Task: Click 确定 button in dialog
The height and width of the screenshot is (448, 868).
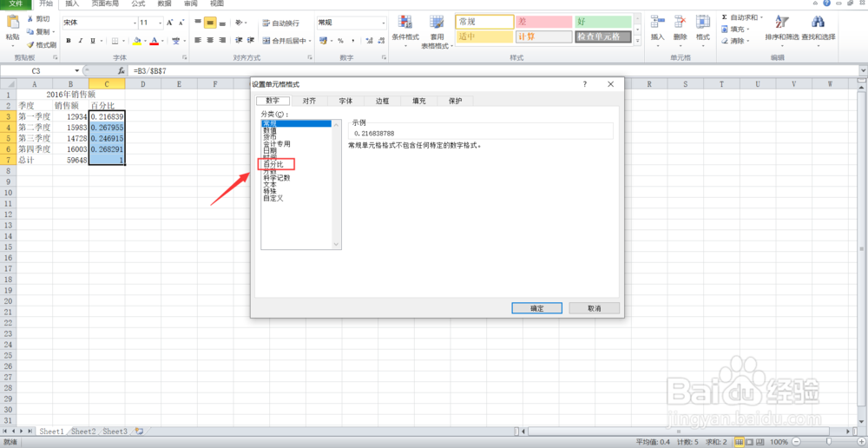Action: pyautogui.click(x=537, y=308)
